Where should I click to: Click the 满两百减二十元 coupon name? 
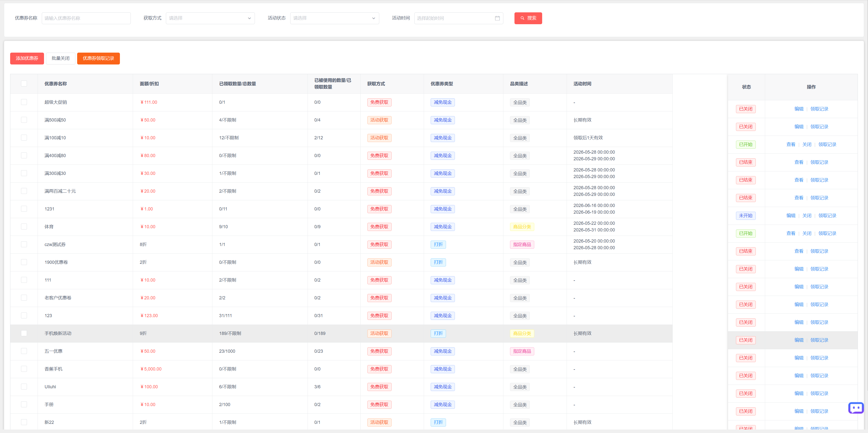(x=60, y=191)
